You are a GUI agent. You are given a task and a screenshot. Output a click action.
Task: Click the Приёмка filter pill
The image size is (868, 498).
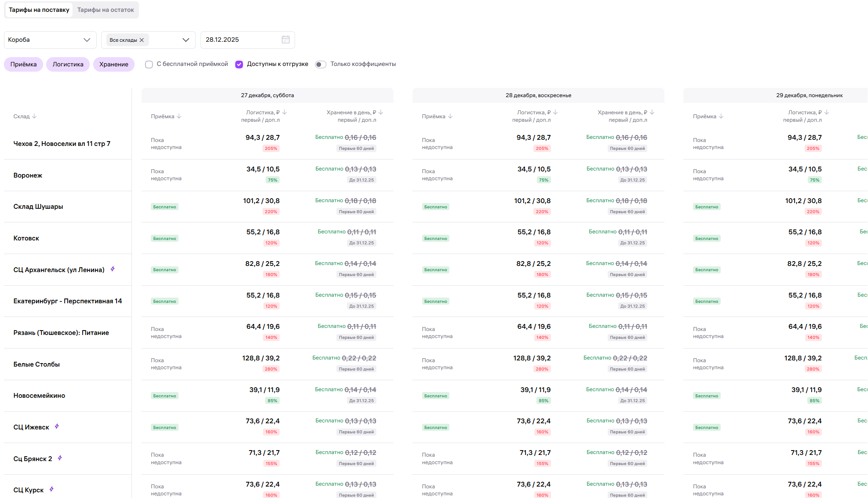pos(23,64)
